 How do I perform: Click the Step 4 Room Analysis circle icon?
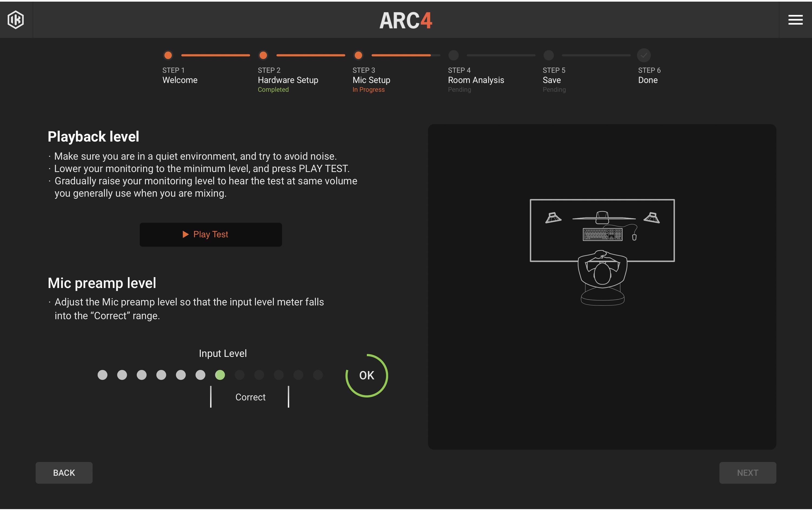[454, 54]
